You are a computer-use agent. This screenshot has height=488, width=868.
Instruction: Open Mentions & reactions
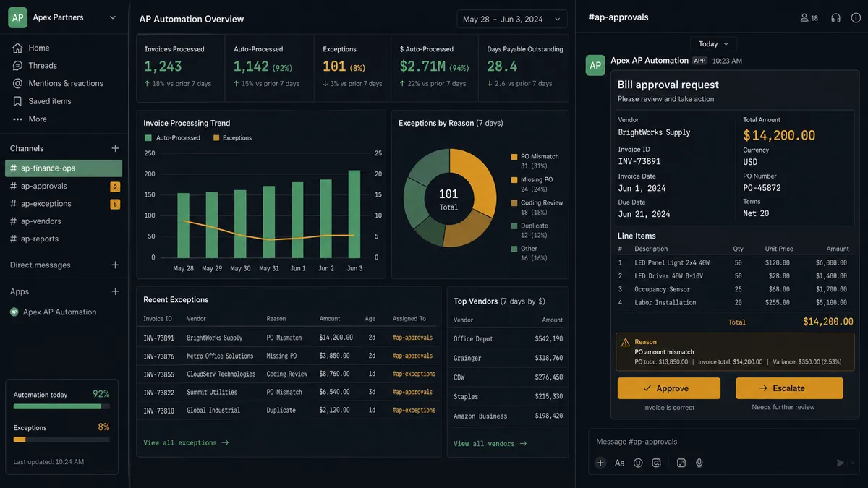(x=65, y=83)
